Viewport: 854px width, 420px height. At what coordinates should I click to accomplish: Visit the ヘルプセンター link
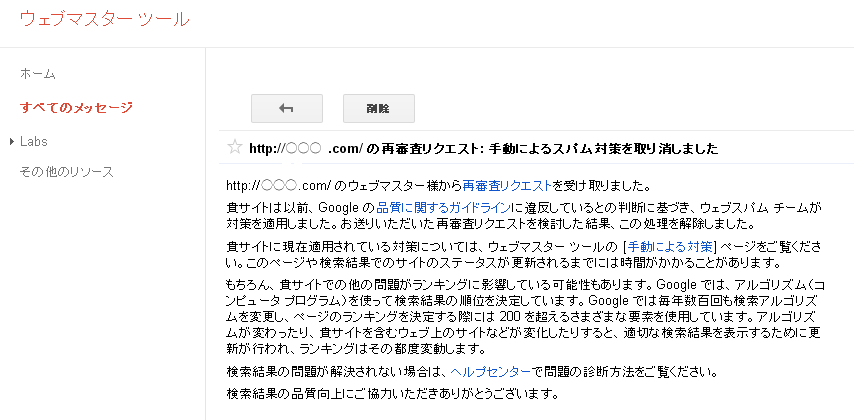(x=490, y=372)
